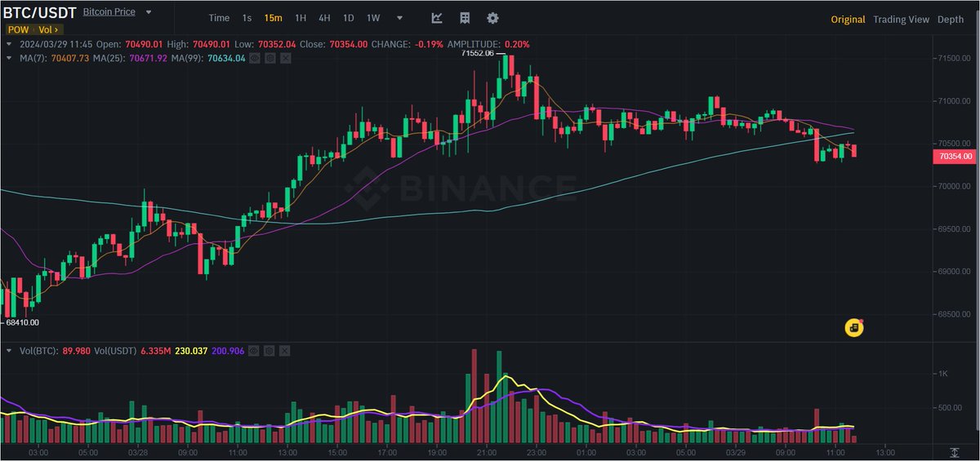Open the BTC/USDT pair dropdown arrow
980x461 pixels.
tap(148, 13)
